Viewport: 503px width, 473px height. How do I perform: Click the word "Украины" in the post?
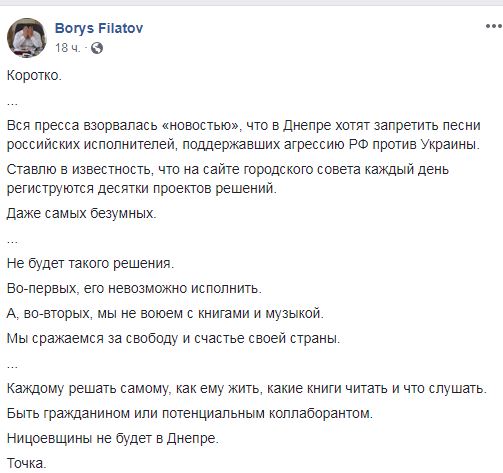pos(450,145)
